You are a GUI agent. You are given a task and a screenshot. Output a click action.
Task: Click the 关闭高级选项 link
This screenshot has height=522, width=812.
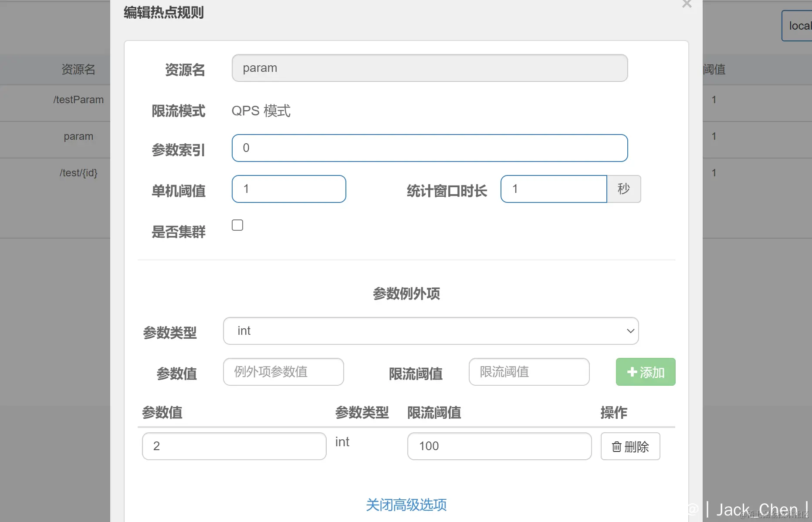pyautogui.click(x=406, y=505)
